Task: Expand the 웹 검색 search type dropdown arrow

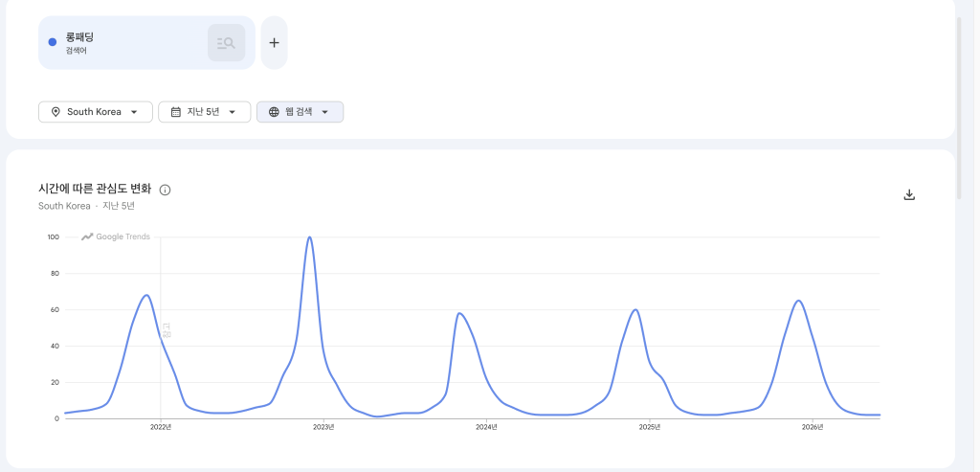Action: (325, 113)
